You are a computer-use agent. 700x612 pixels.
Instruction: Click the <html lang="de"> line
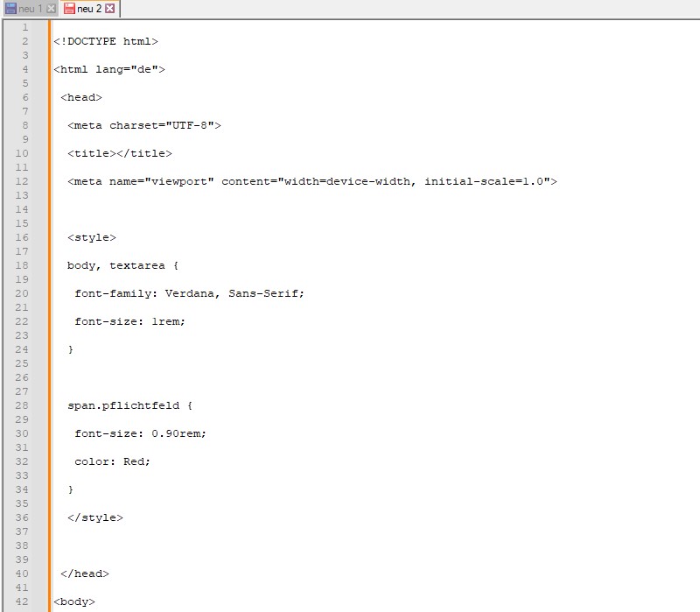coord(109,69)
